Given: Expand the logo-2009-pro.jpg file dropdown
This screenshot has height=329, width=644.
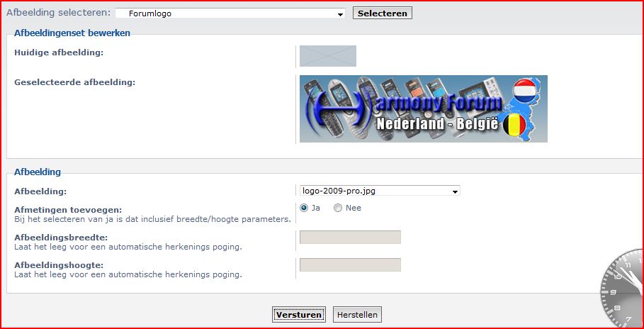Looking at the screenshot, I should 380,191.
